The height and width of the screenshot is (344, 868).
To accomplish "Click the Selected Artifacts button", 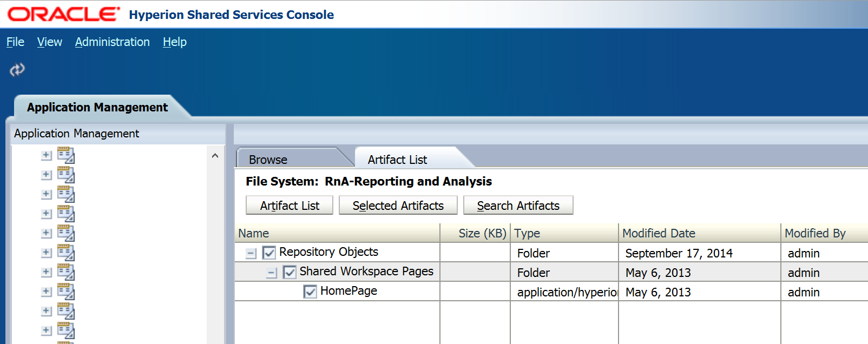I will (x=398, y=206).
